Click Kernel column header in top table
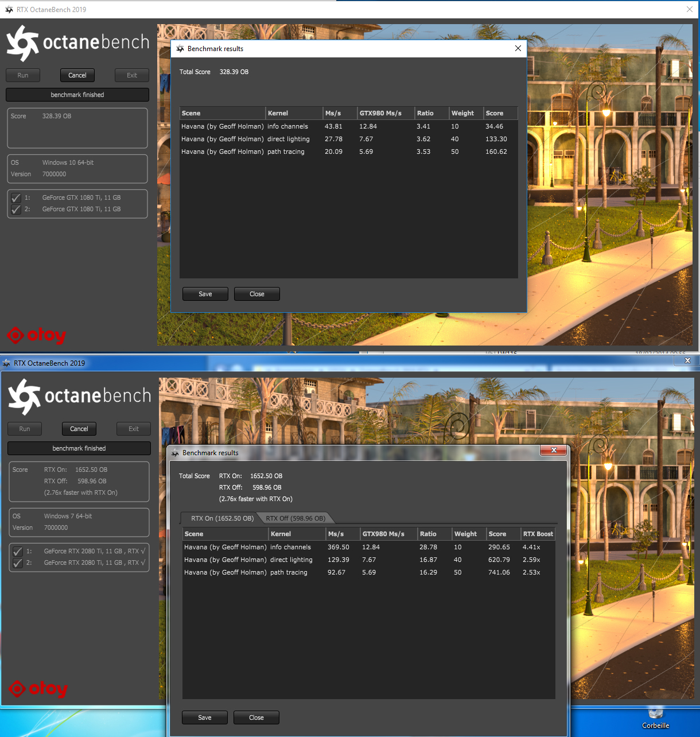 [294, 113]
